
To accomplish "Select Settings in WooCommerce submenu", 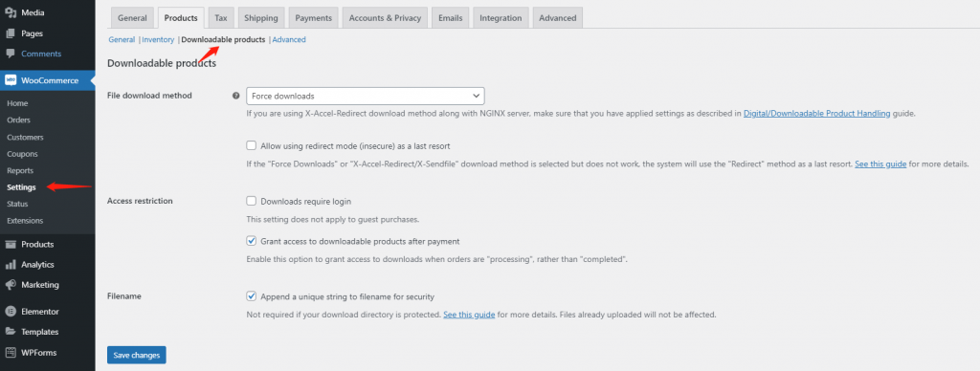I will pos(21,186).
